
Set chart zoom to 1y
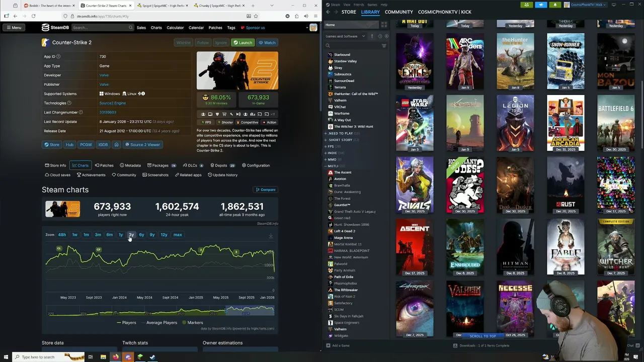click(121, 235)
